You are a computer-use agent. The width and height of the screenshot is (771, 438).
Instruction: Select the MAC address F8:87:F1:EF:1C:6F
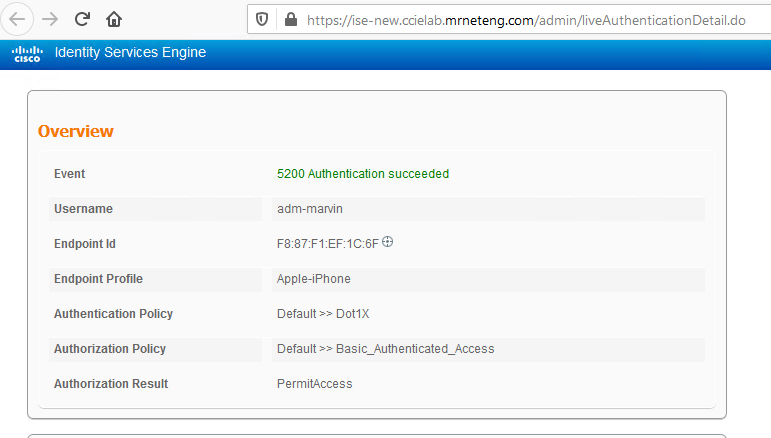pyautogui.click(x=327, y=244)
